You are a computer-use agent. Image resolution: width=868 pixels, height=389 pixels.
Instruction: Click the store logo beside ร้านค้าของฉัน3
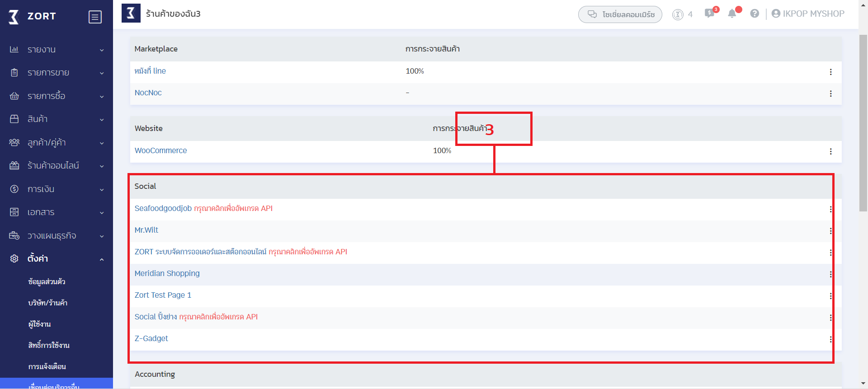tap(131, 13)
